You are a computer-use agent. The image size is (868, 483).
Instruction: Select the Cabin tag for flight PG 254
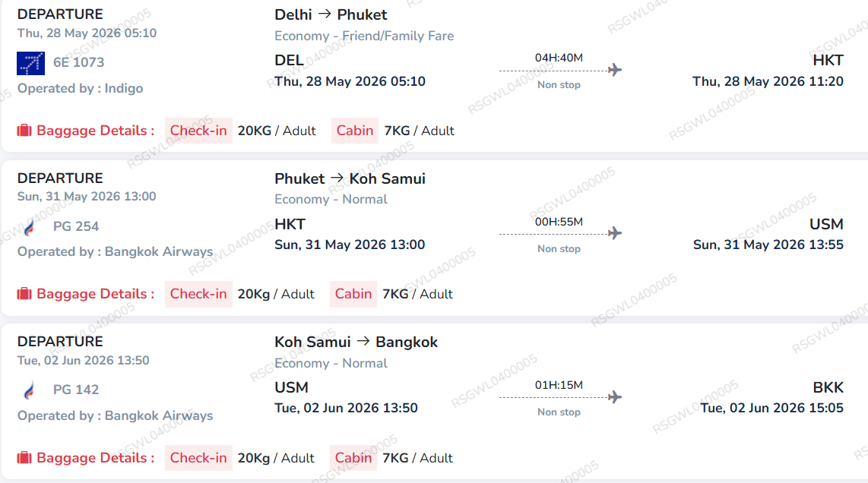tap(353, 294)
